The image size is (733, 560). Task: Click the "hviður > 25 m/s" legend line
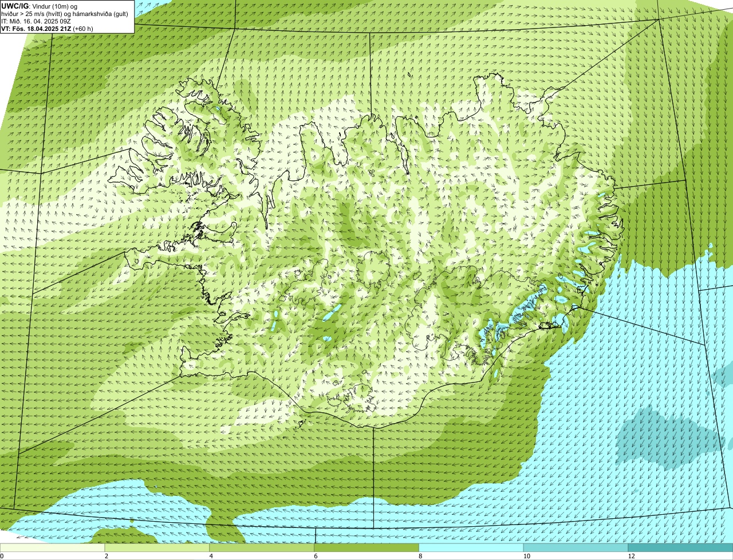click(x=65, y=14)
